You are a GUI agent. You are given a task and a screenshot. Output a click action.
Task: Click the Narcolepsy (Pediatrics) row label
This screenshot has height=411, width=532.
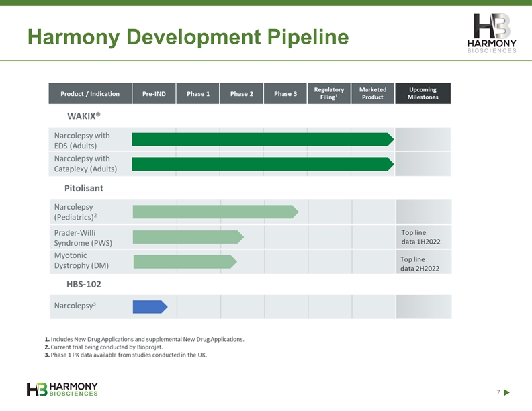[x=76, y=212]
